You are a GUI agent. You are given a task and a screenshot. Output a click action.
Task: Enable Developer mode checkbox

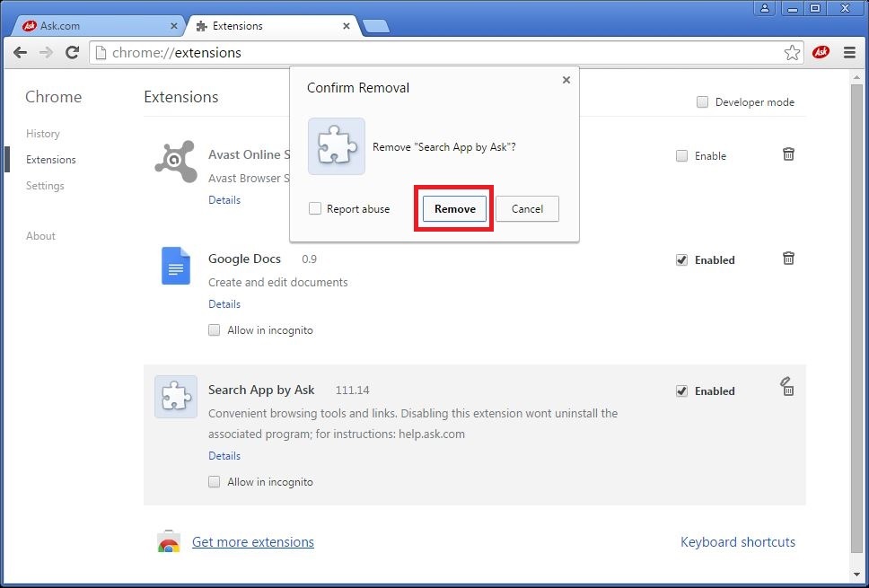pos(702,102)
